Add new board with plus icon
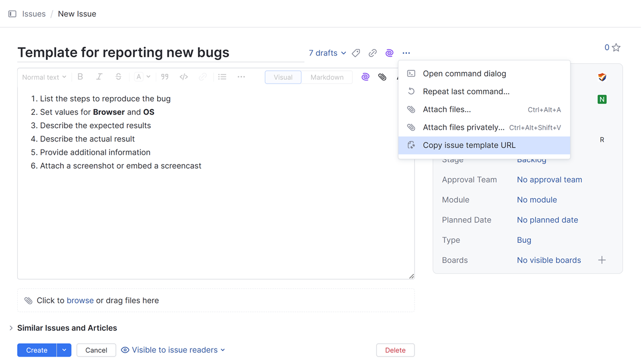This screenshot has width=644, height=364. 602,260
